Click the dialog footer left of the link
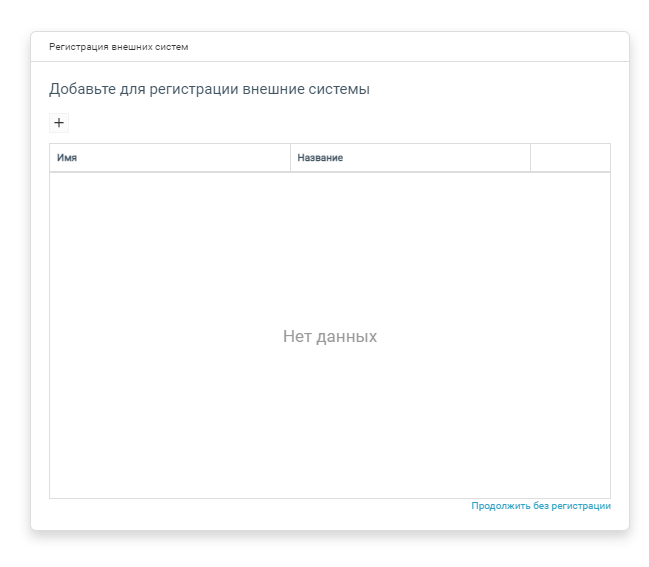649x567 pixels. 250,512
